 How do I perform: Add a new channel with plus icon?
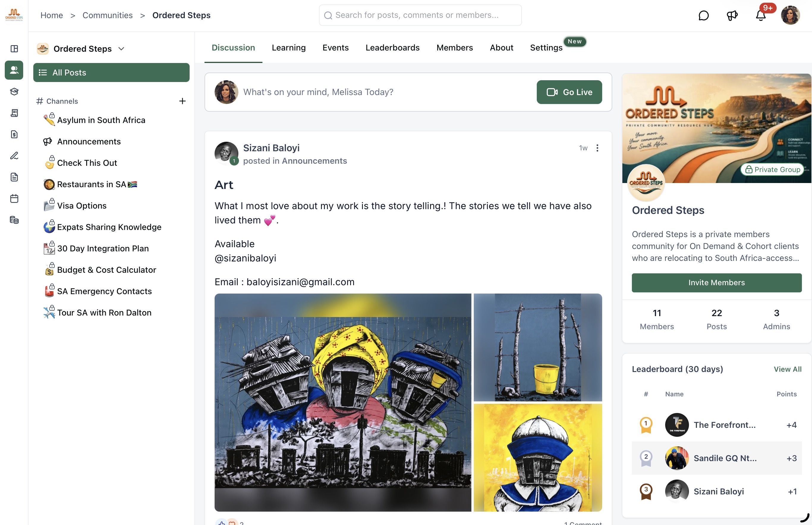(182, 101)
